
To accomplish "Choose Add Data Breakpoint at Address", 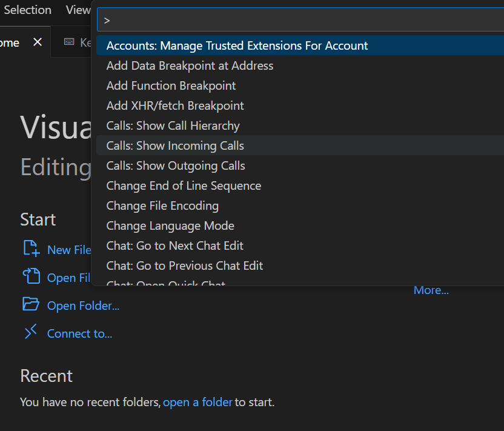I will (x=190, y=65).
